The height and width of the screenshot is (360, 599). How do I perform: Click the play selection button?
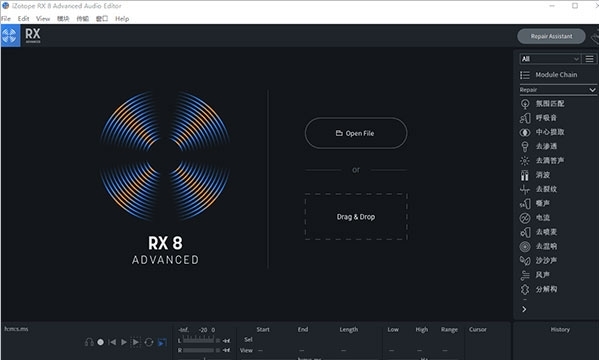136,342
